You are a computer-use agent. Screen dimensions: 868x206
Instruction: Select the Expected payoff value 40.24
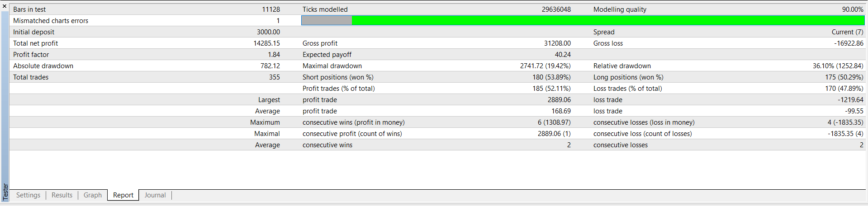[562, 55]
